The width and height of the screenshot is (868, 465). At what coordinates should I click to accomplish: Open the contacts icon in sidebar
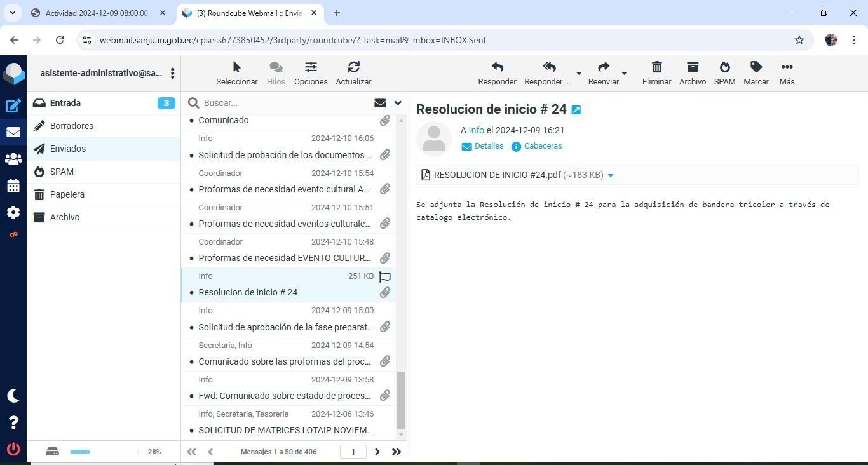[13, 159]
